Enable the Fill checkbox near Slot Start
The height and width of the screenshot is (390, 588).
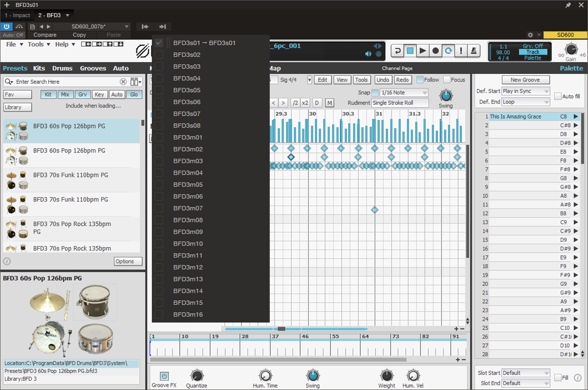[x=558, y=377]
